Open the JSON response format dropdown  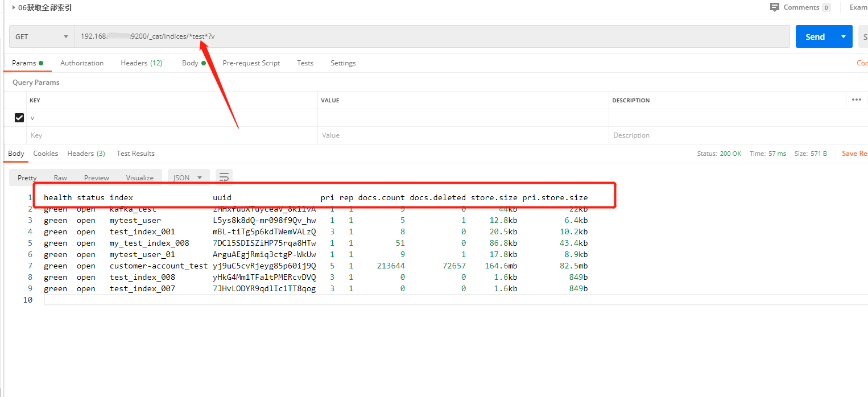(x=188, y=177)
